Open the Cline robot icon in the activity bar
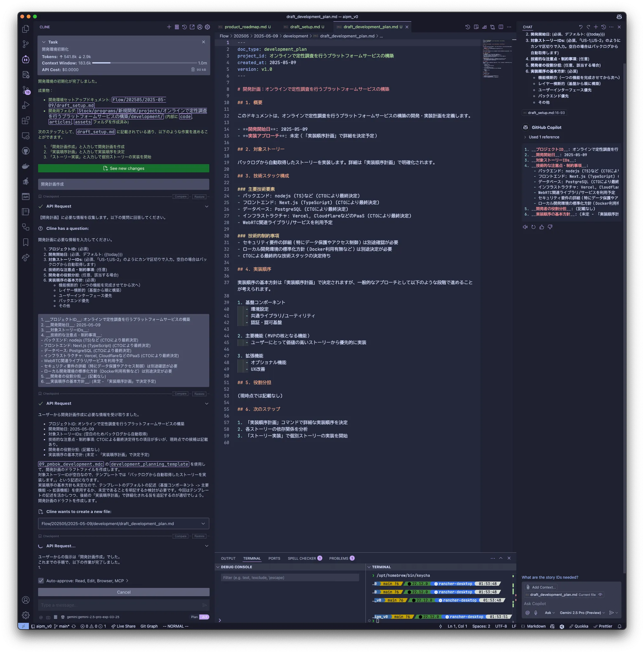 [26, 59]
